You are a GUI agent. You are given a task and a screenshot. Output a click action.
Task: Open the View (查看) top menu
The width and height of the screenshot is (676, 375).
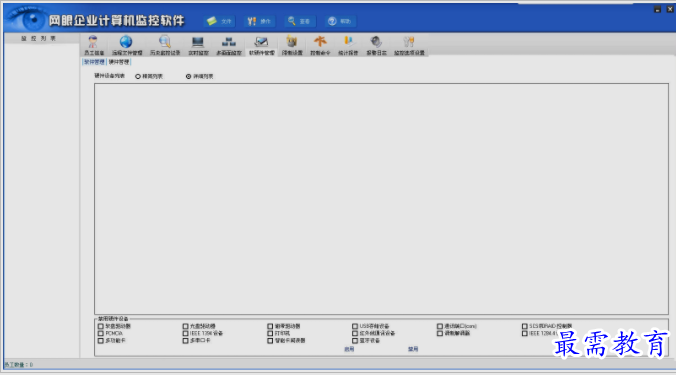point(299,21)
